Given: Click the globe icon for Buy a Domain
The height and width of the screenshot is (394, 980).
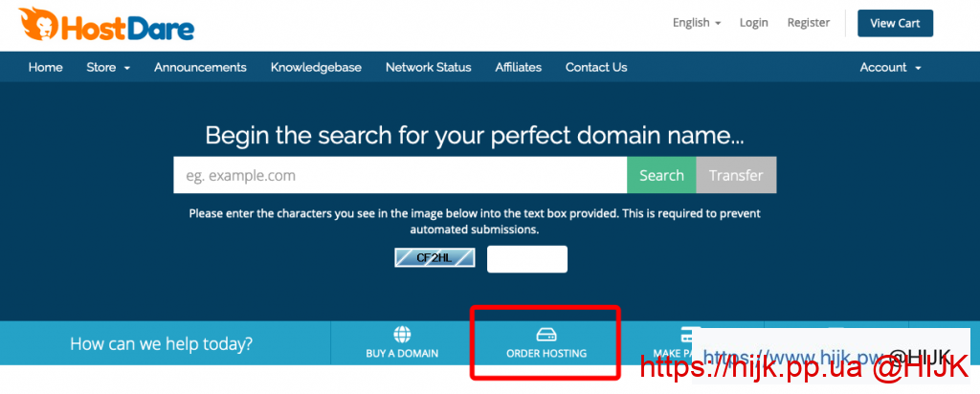Looking at the screenshot, I should pyautogui.click(x=402, y=335).
